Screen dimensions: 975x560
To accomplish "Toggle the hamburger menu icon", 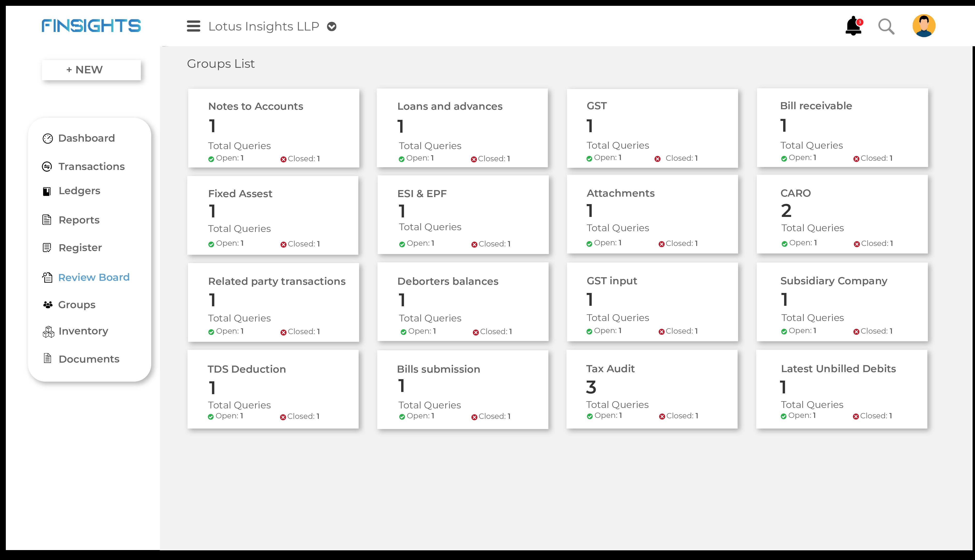I will pos(194,26).
